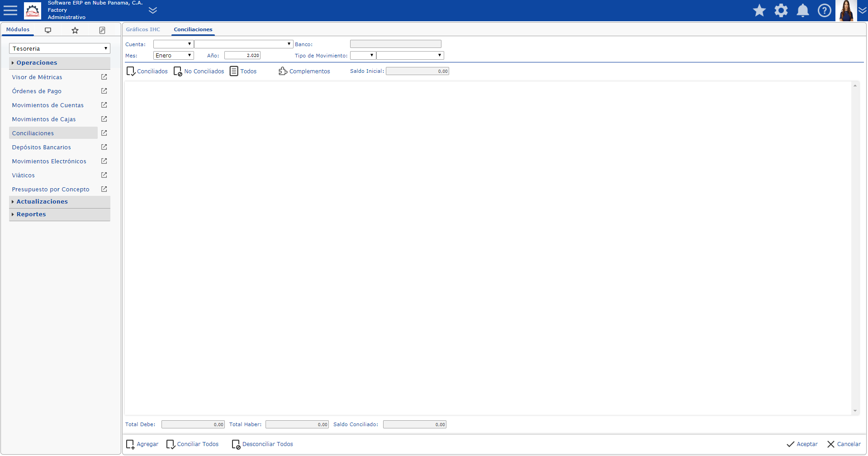Open Órdenes de Pago

37,91
